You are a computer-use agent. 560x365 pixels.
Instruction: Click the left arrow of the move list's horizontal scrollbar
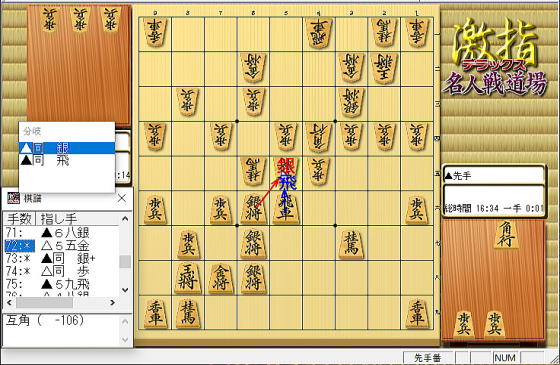tap(10, 302)
